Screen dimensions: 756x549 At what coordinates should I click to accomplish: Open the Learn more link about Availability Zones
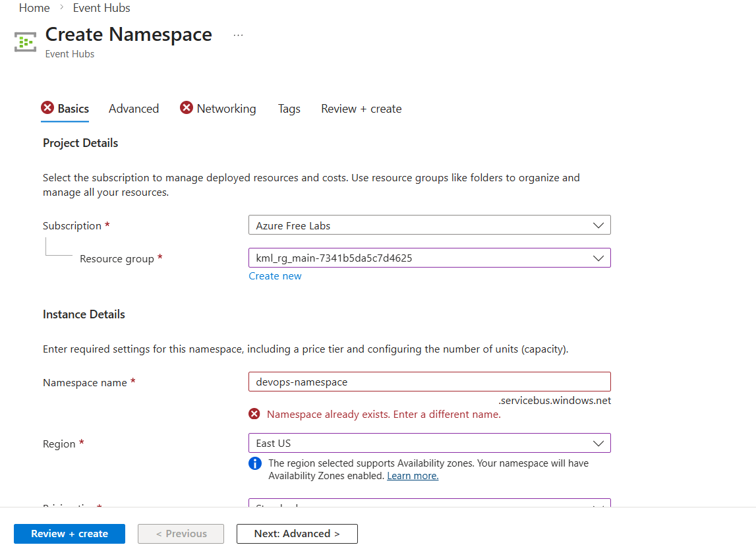413,476
